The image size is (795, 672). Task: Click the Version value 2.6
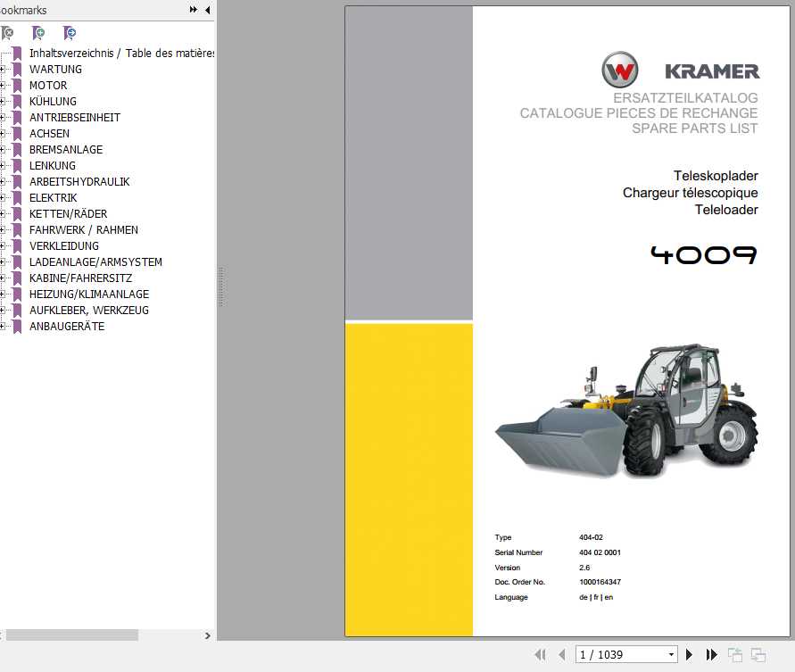584,568
